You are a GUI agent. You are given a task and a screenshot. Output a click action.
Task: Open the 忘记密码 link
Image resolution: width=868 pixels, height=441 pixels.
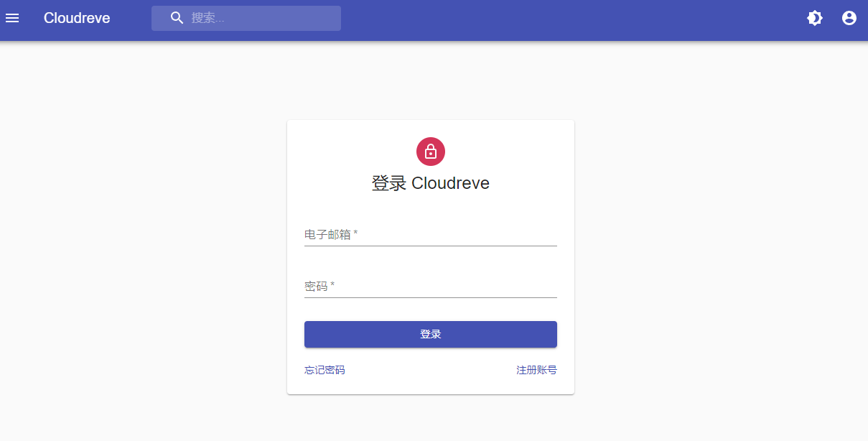coord(325,370)
